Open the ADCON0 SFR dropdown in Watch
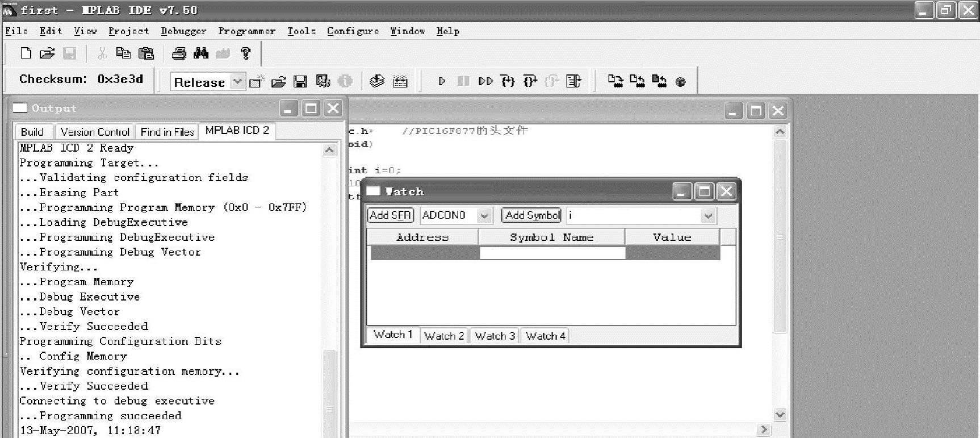980x438 pixels. pos(484,215)
